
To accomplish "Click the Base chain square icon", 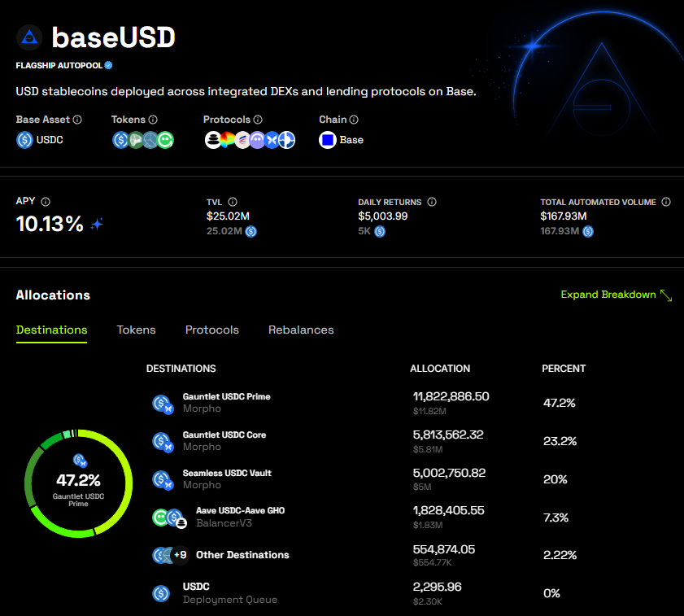I will pyautogui.click(x=328, y=140).
